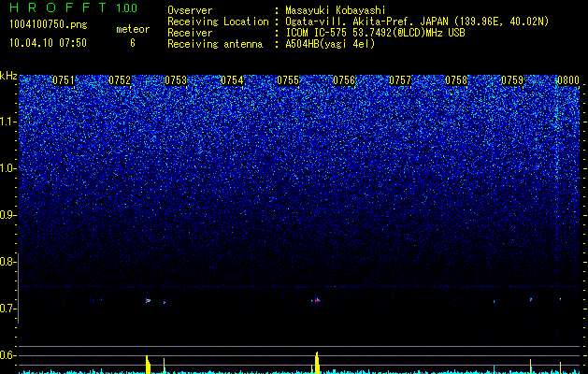The image size is (588, 374).
Task: Select the version number 1.0.0
Action: [126, 8]
